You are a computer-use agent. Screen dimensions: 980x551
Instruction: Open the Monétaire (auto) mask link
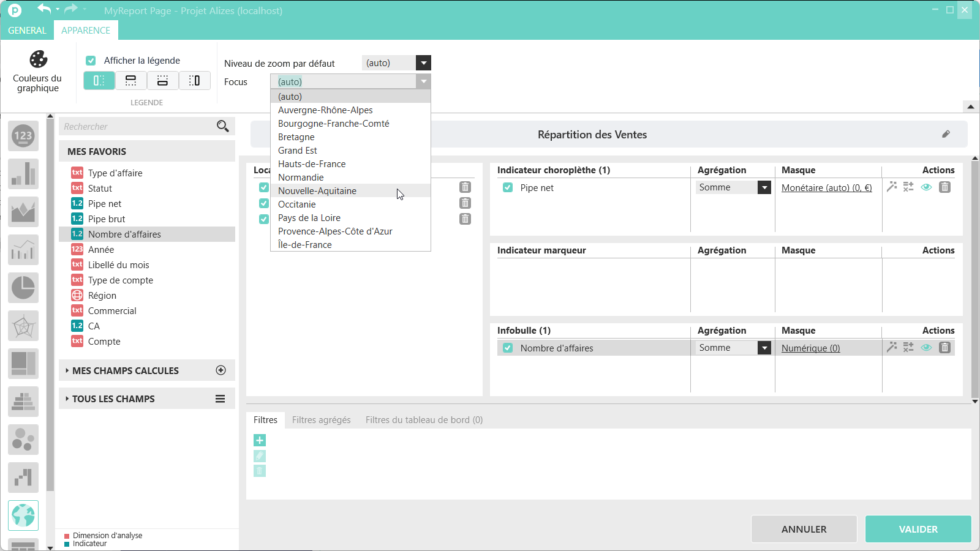[x=826, y=188]
